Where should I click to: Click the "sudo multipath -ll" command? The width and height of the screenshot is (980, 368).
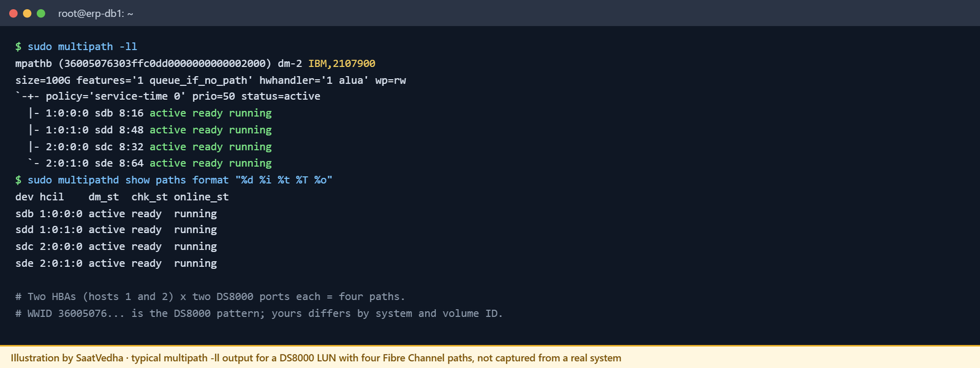[83, 47]
